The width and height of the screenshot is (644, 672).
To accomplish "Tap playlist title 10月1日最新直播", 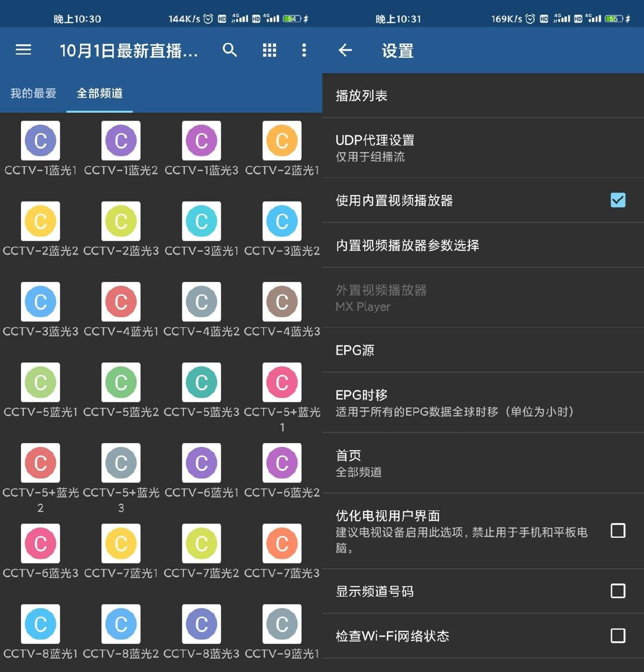I will coord(129,51).
